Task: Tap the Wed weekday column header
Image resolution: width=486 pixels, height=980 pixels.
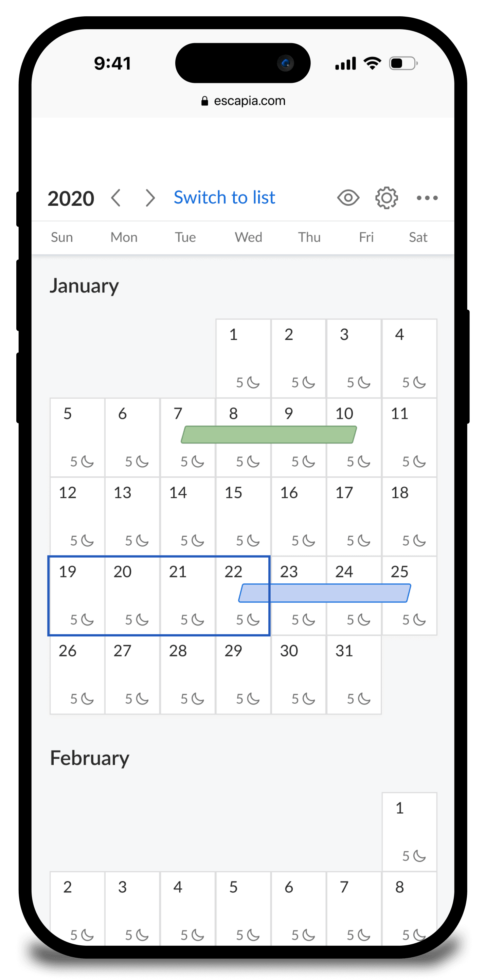Action: click(249, 237)
